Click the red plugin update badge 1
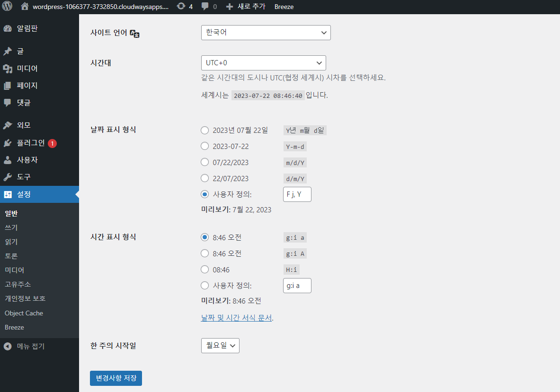Screen dimensions: 560x392 click(52, 143)
